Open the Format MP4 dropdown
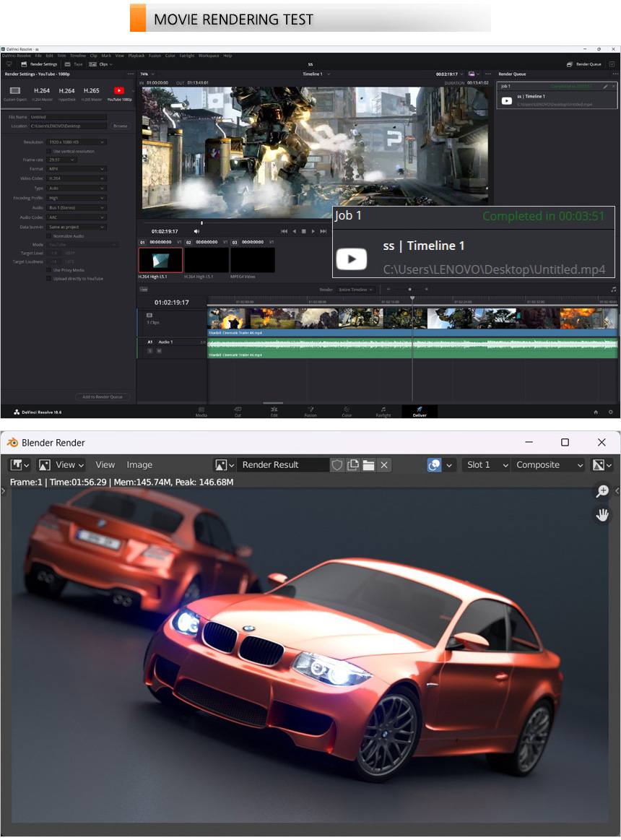Screen dimensions: 621x840 click(x=77, y=169)
